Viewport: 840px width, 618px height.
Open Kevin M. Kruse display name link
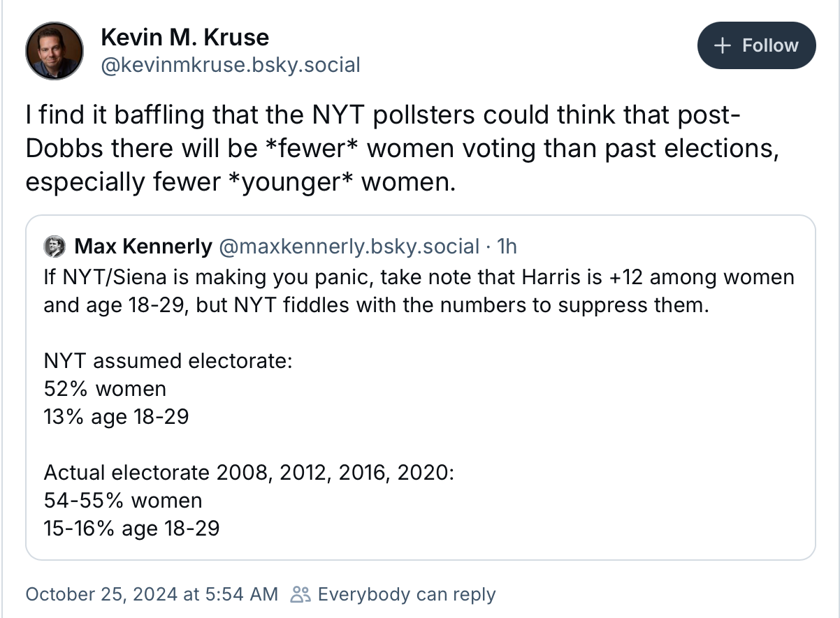click(184, 37)
